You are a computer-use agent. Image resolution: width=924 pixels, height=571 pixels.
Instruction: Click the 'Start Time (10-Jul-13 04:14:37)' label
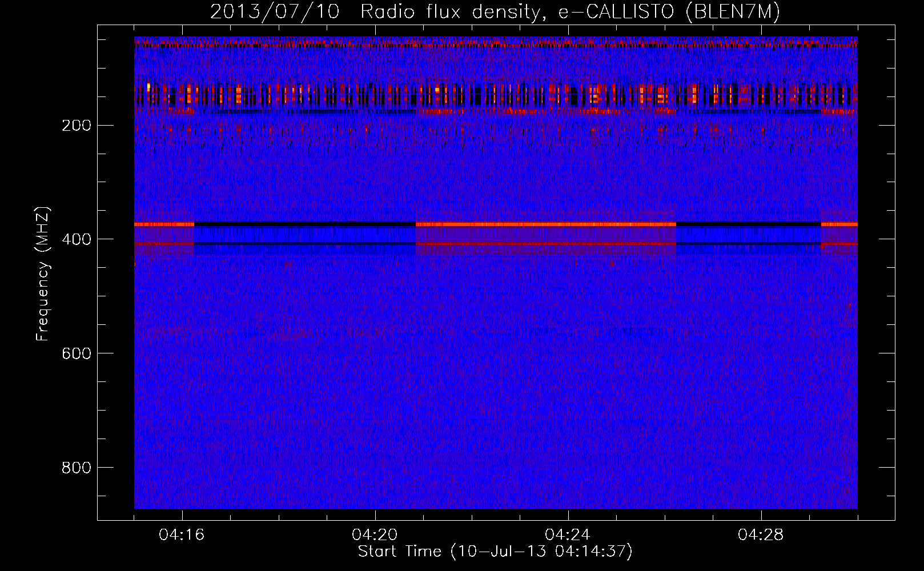[x=495, y=552]
